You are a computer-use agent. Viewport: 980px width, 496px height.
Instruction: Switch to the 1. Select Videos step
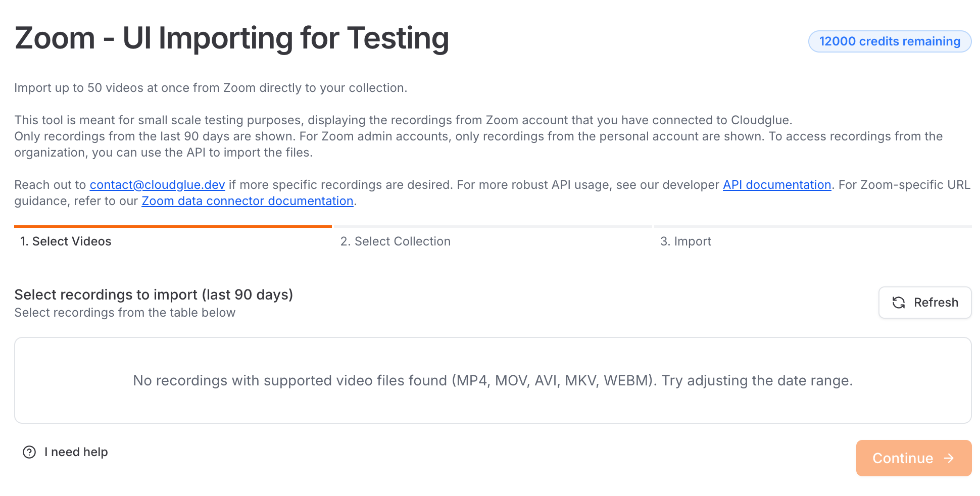click(66, 241)
